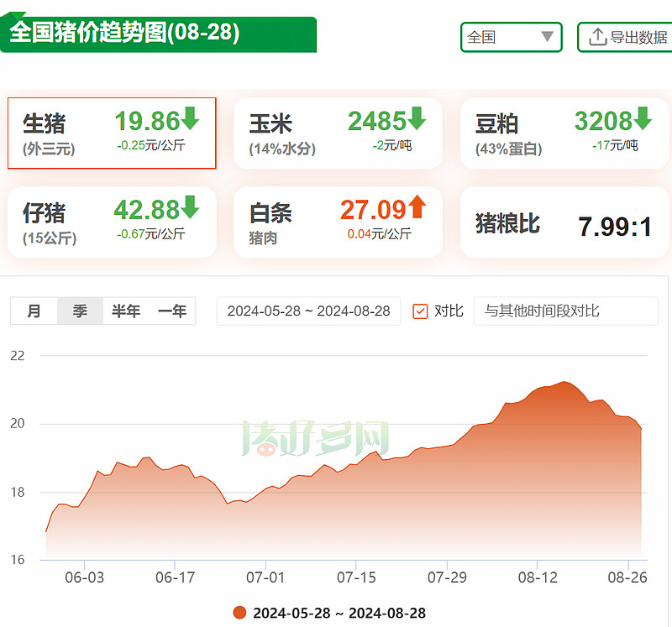
Task: Click the -0.25元/公斤 change value
Action: click(151, 145)
